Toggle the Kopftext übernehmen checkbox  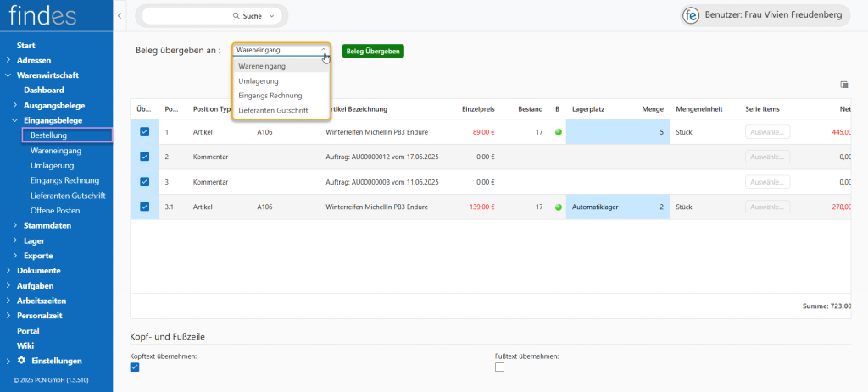(135, 367)
